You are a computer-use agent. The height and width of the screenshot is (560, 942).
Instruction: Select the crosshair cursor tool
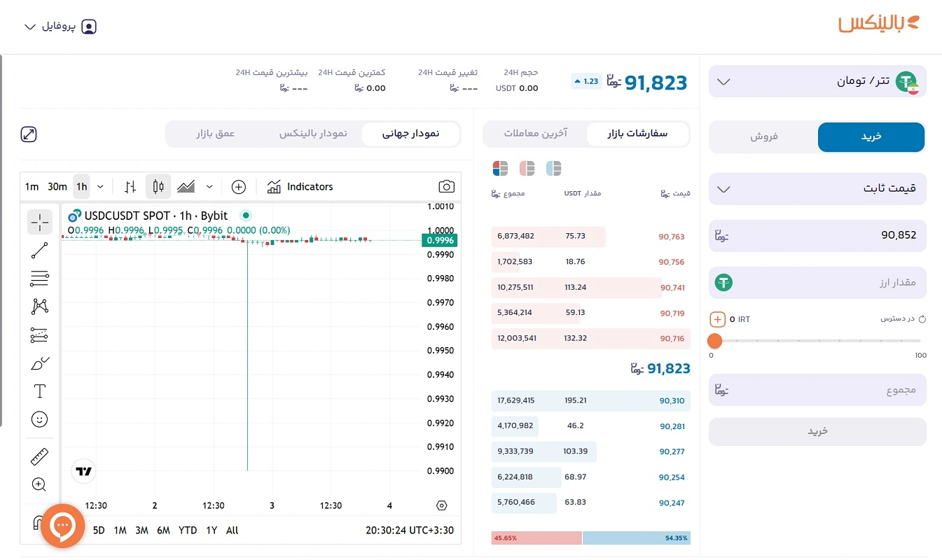(x=40, y=222)
